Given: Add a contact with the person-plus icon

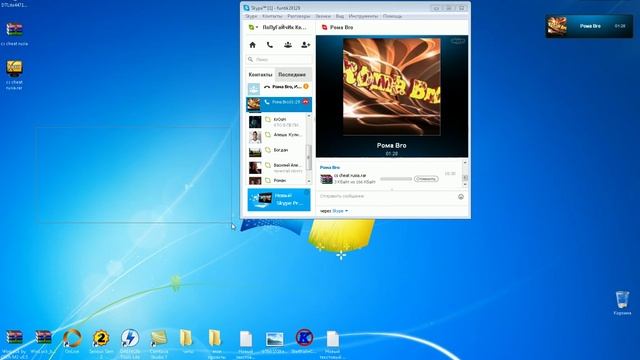Looking at the screenshot, I should 305,45.
